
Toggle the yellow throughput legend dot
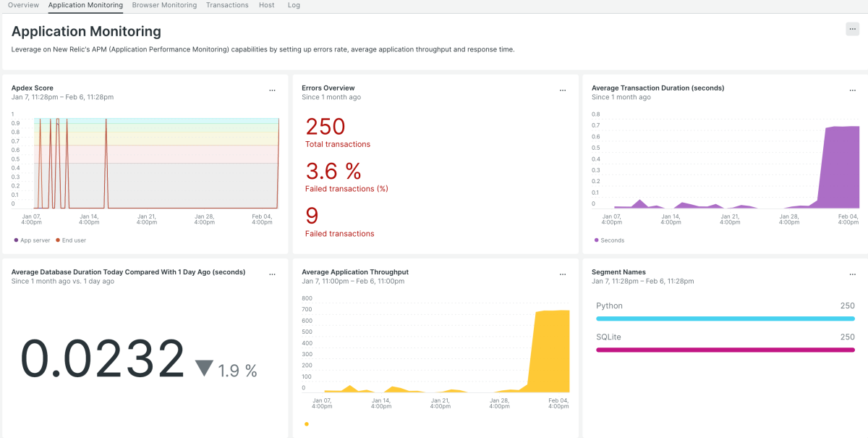click(307, 424)
